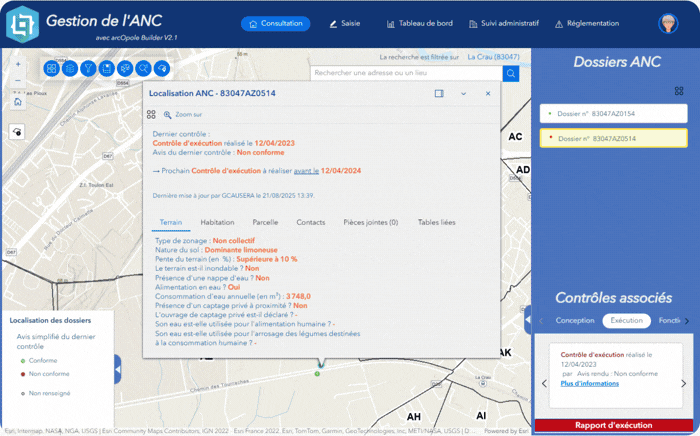Open the Plus d'informations link
The width and height of the screenshot is (700, 436).
coord(589,383)
